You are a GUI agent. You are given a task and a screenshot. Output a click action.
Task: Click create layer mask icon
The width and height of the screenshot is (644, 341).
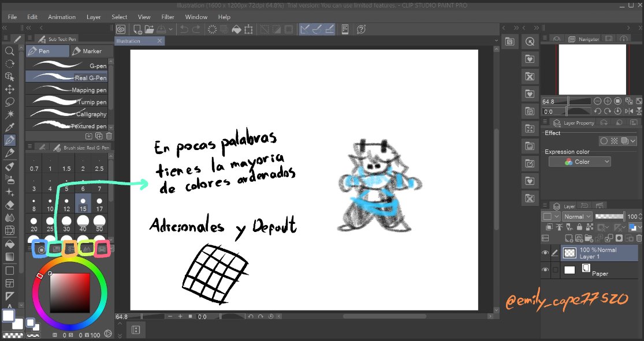pos(619,238)
